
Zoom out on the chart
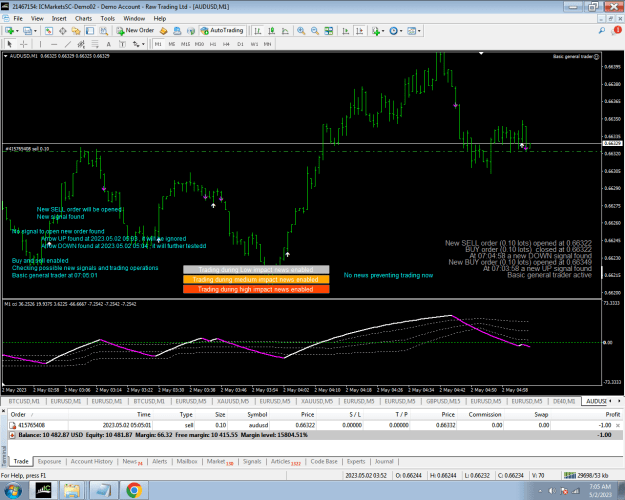click(x=315, y=31)
